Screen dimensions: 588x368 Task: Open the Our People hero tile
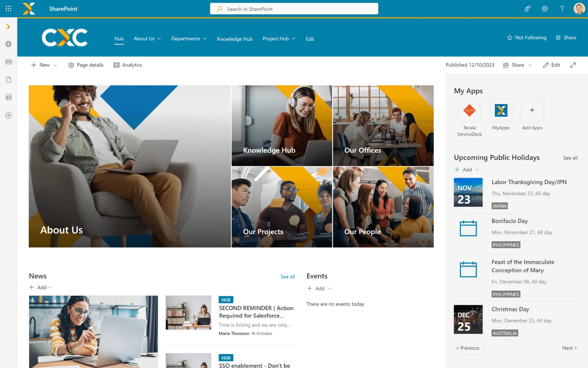pos(383,207)
